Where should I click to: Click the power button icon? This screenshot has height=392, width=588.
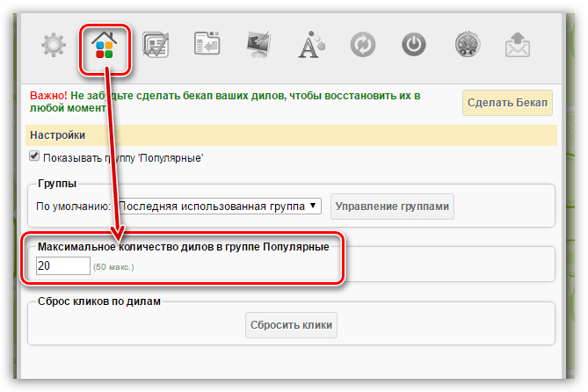tap(414, 45)
